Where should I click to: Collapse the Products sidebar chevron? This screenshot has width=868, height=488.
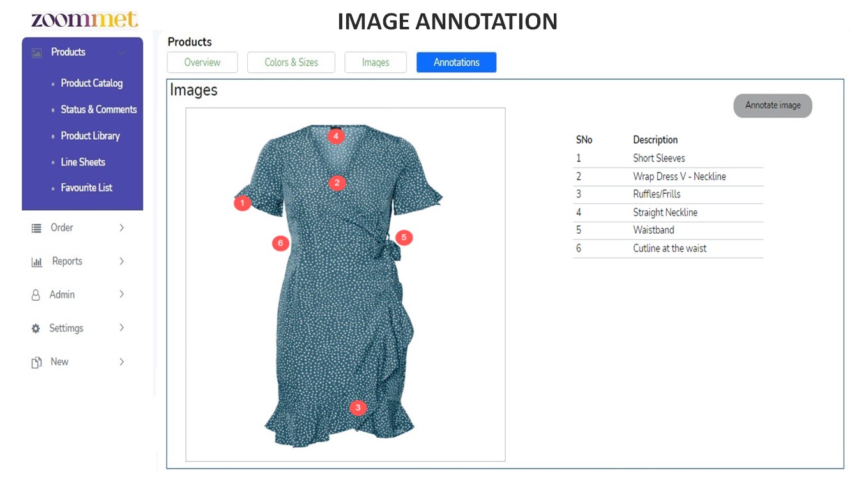pyautogui.click(x=121, y=52)
